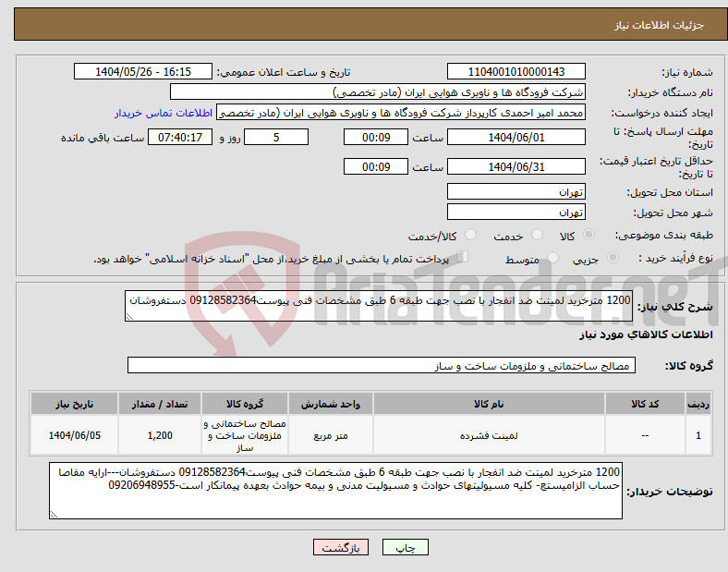This screenshot has width=728, height=572.
Task: Click the اطلاعات کالاهای مورد نیاز heading
Action: (646, 335)
